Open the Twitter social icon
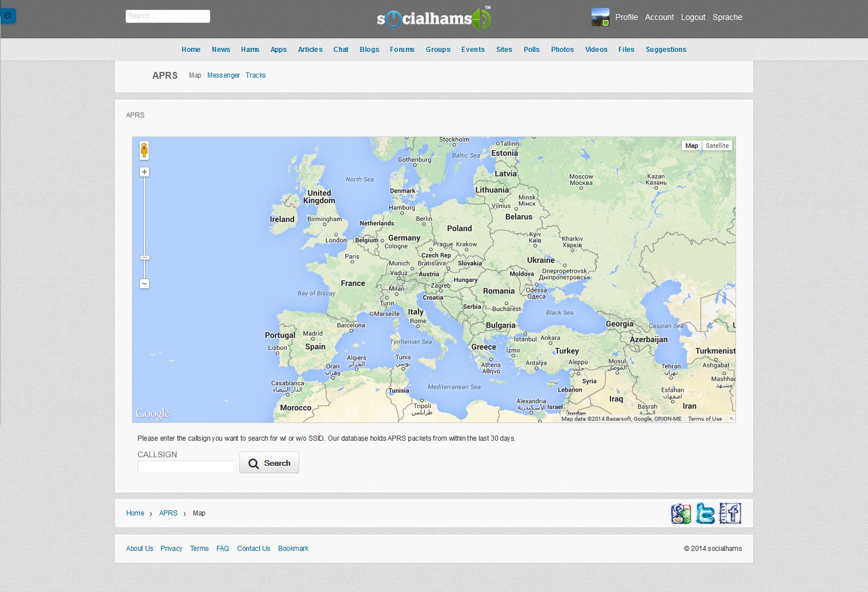 (705, 513)
